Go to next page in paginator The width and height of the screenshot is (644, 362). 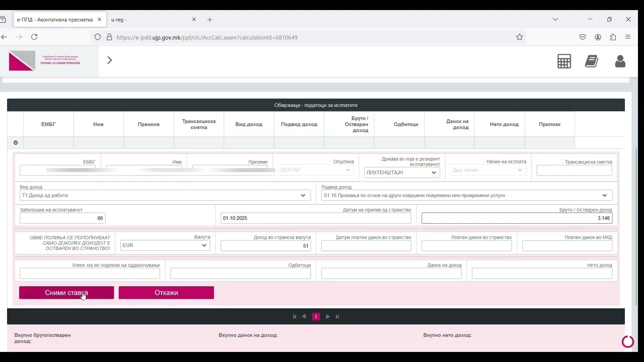[328, 317]
